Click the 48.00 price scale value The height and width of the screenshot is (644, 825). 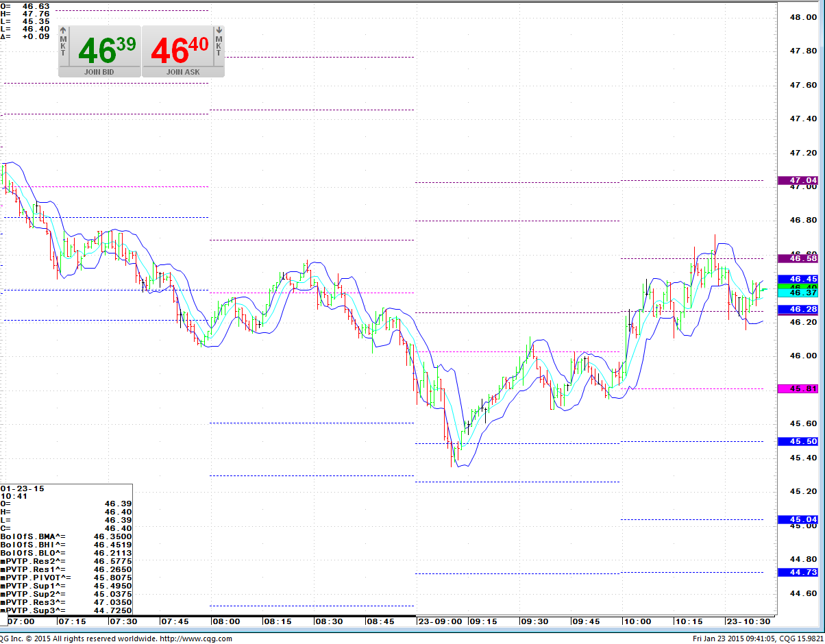803,17
